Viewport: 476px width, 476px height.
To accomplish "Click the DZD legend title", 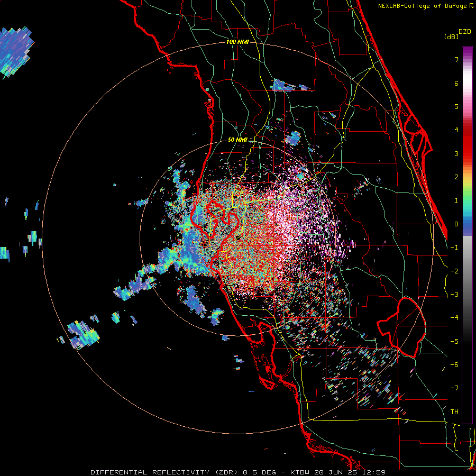I will [465, 32].
